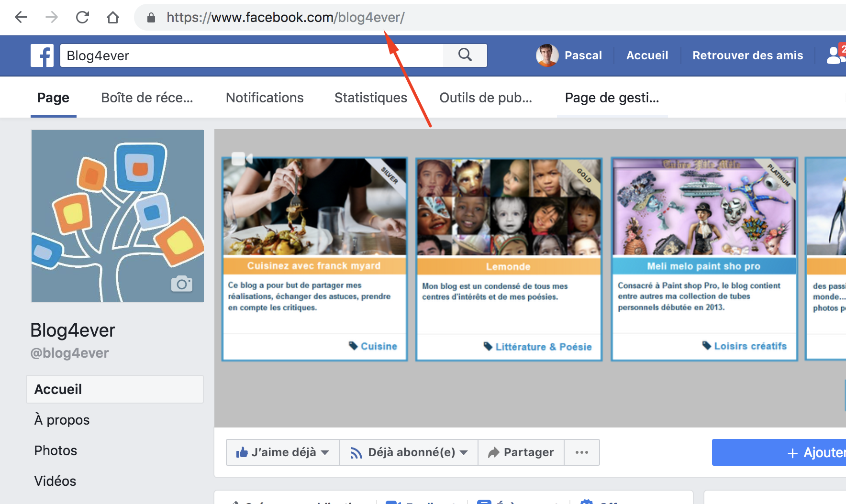Viewport: 846px width, 504px height.
Task: Click the browser forward arrow
Action: (x=52, y=18)
